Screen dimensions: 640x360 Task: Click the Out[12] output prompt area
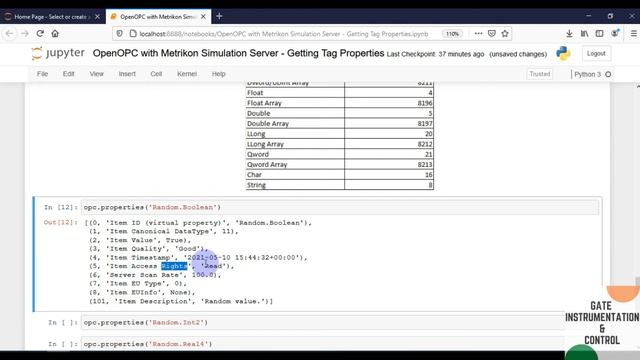point(60,222)
